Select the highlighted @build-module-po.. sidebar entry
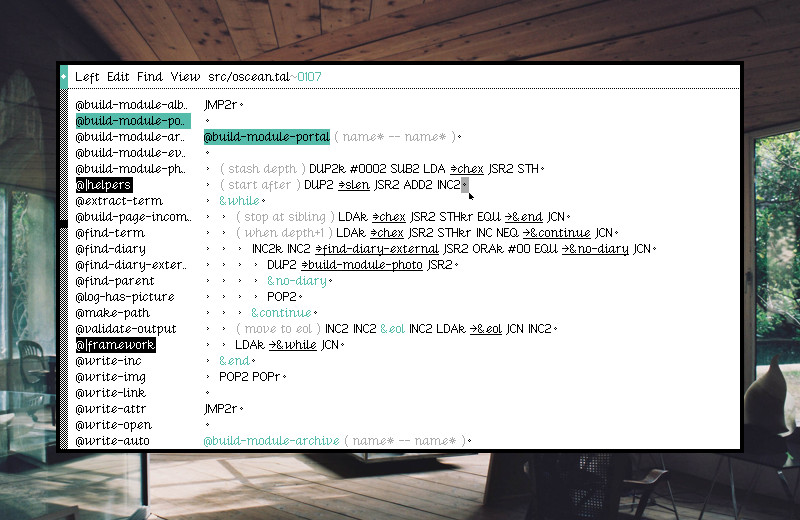Image resolution: width=800 pixels, height=520 pixels. 131,121
